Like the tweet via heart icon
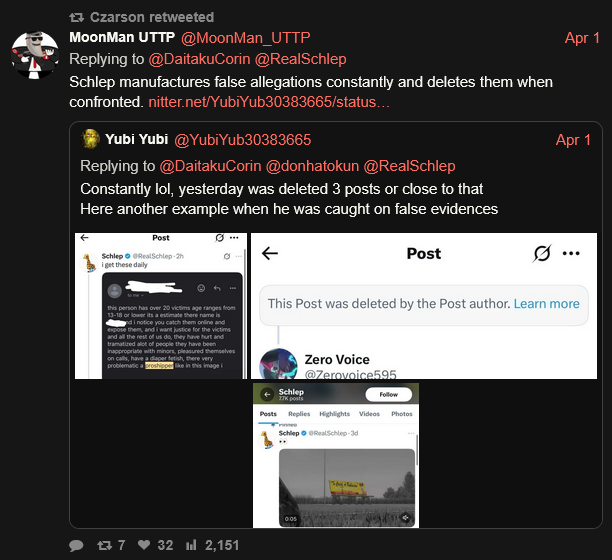 tap(144, 545)
